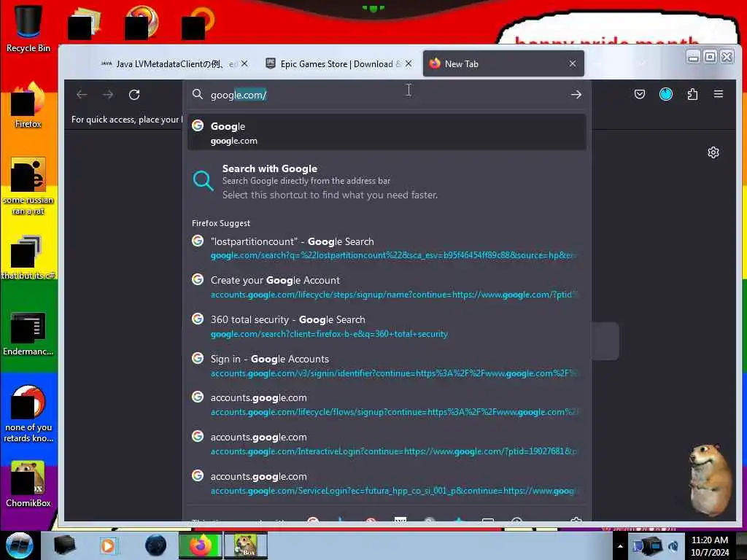The width and height of the screenshot is (747, 560).
Task: Open the volume icon in the system tray
Action: [x=673, y=546]
